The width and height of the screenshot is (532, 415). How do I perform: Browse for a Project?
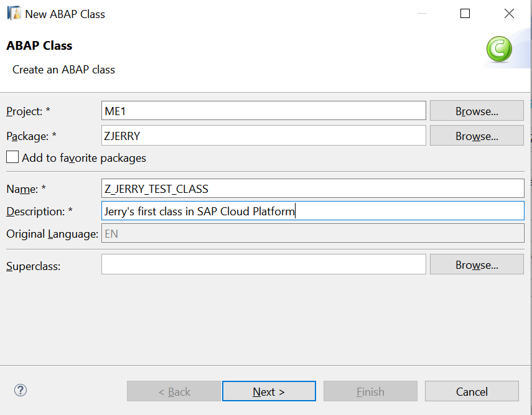[x=477, y=111]
